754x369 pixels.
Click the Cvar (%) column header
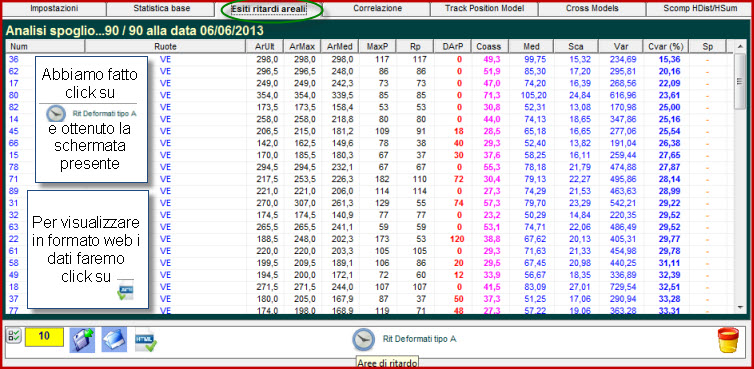pos(666,47)
